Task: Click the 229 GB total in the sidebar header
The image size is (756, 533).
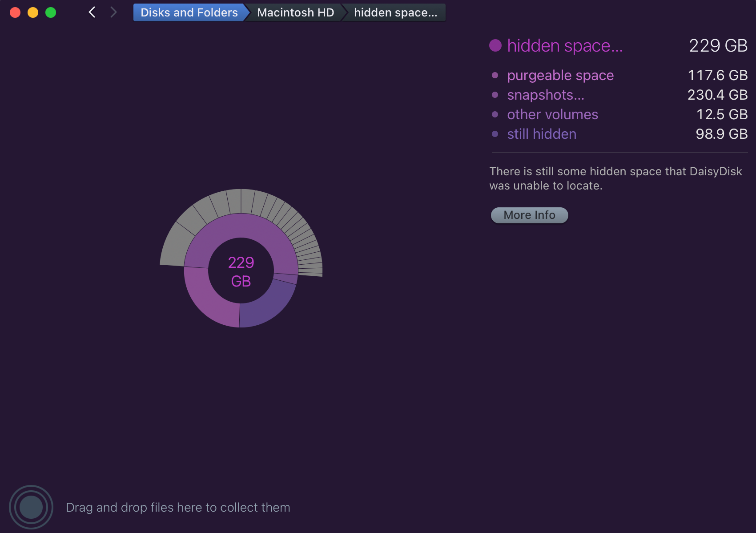Action: coord(718,45)
